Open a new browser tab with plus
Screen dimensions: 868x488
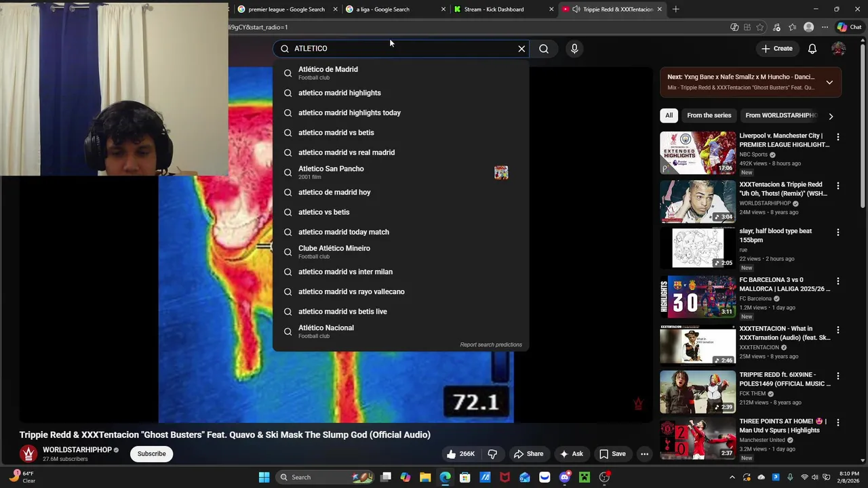click(x=675, y=9)
